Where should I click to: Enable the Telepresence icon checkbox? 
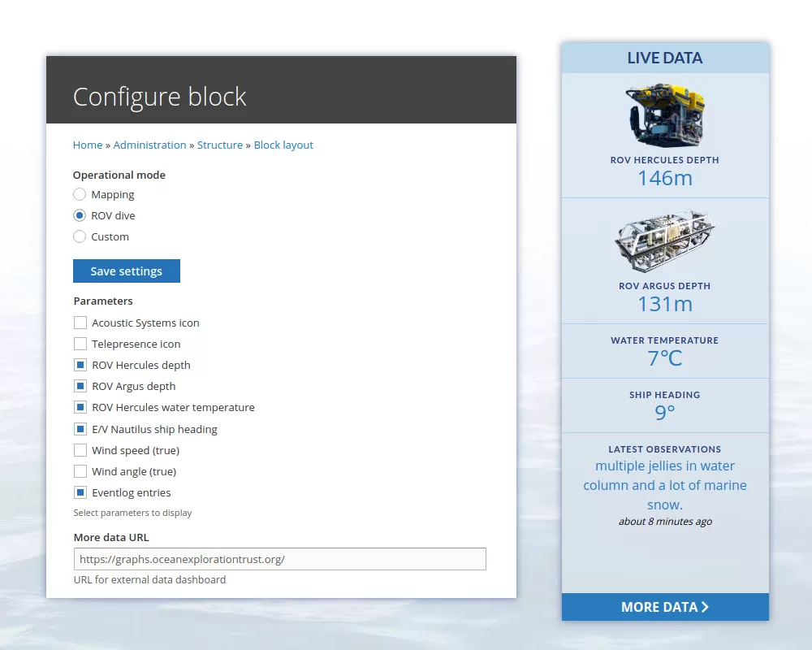point(80,344)
